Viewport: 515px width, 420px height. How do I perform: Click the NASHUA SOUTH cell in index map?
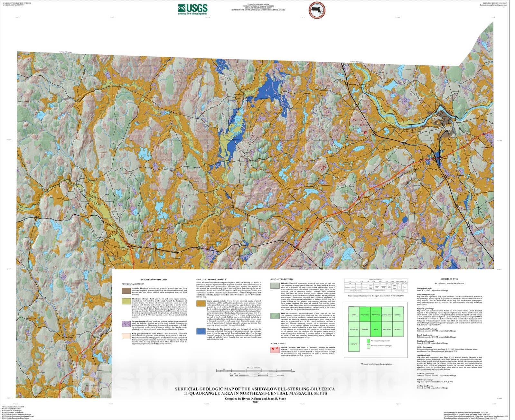pos(387,314)
